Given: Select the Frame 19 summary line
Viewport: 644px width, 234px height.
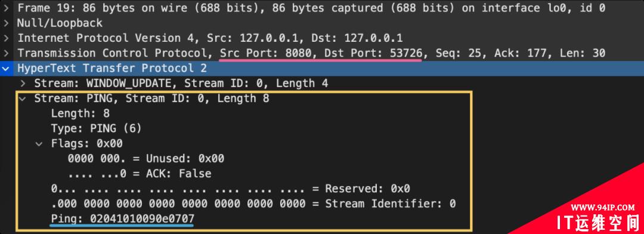Looking at the screenshot, I should point(311,8).
